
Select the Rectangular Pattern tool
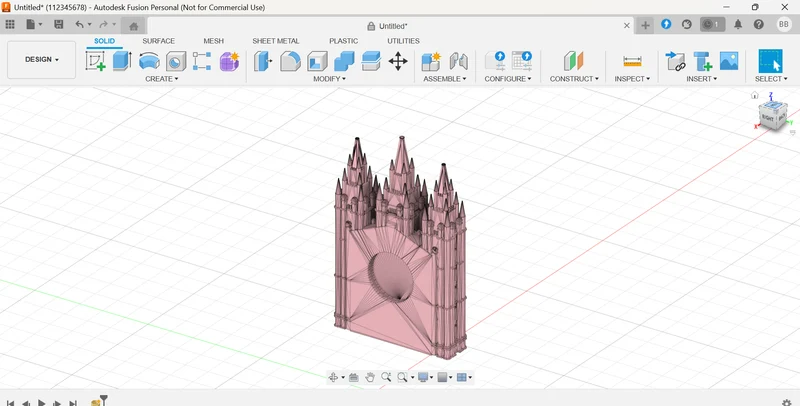point(202,61)
